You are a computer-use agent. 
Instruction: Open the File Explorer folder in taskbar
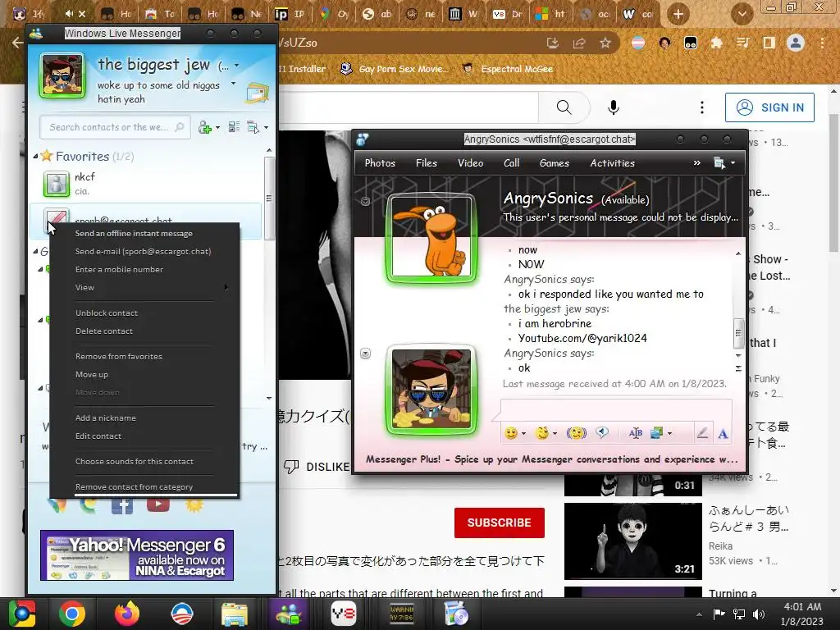coord(234,614)
